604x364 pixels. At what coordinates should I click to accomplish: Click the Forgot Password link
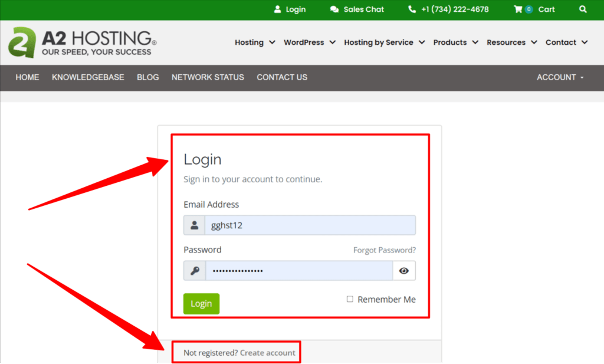tap(384, 250)
